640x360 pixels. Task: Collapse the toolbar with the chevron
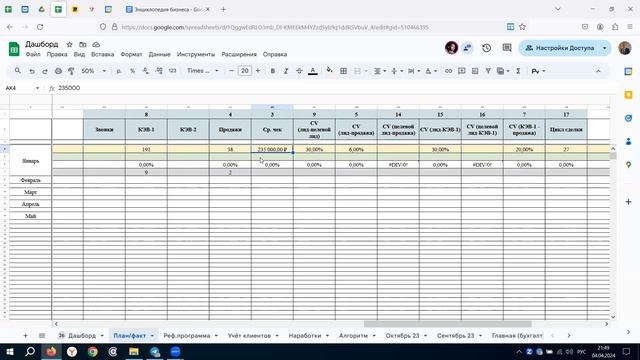[598, 71]
